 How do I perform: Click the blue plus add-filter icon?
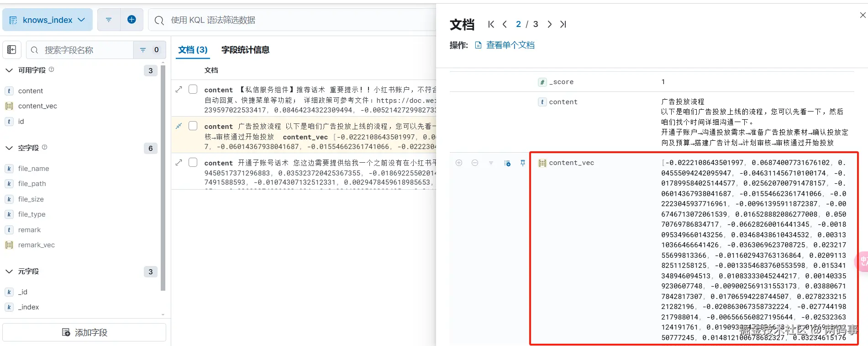pos(132,20)
